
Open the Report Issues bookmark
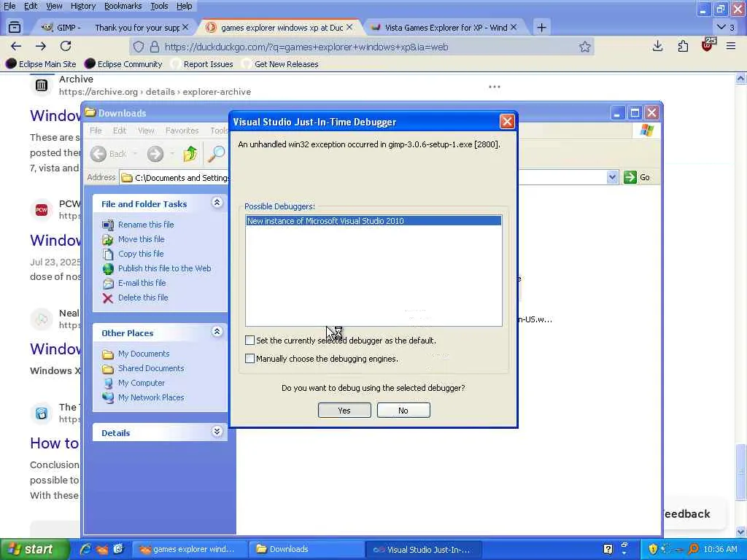(203, 64)
